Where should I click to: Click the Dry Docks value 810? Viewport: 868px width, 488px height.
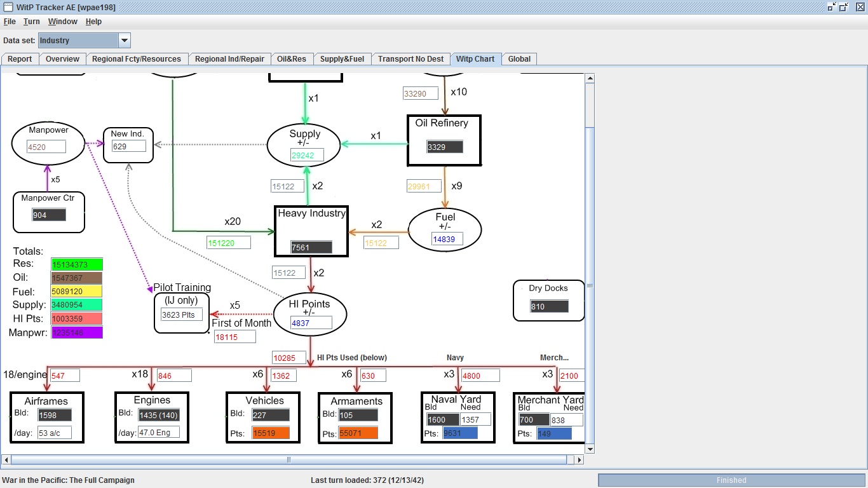(549, 307)
